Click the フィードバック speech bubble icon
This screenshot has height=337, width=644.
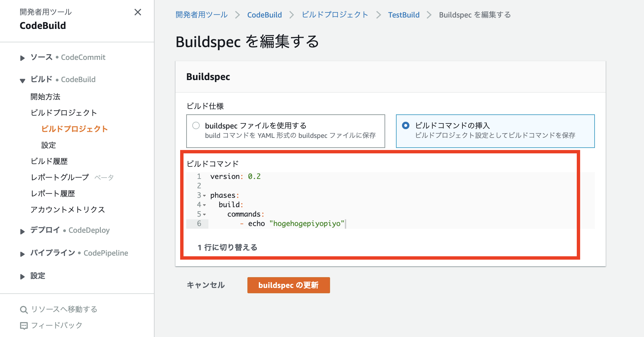click(24, 326)
